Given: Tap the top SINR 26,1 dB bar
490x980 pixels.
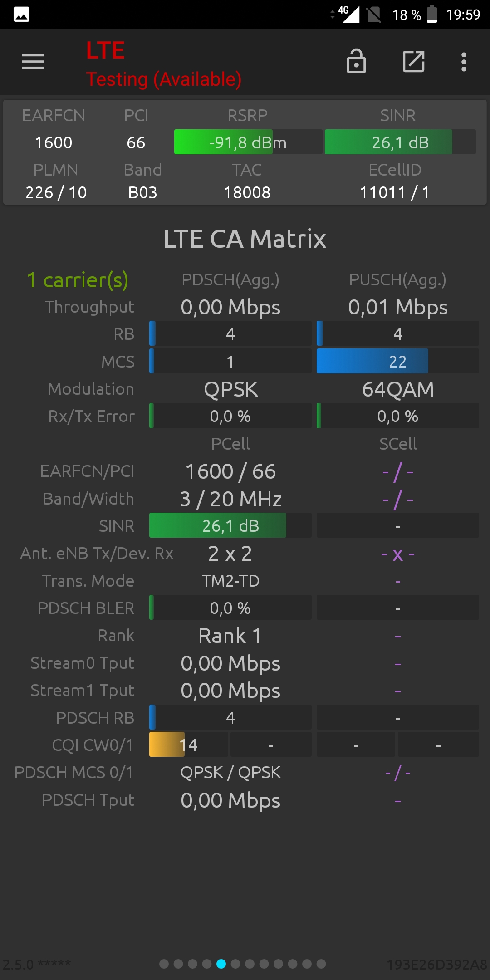Looking at the screenshot, I should [400, 142].
